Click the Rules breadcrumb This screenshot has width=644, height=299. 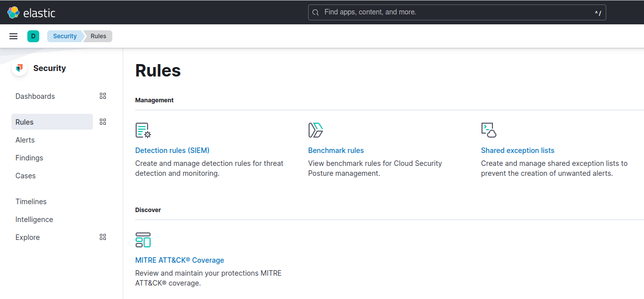pyautogui.click(x=98, y=36)
